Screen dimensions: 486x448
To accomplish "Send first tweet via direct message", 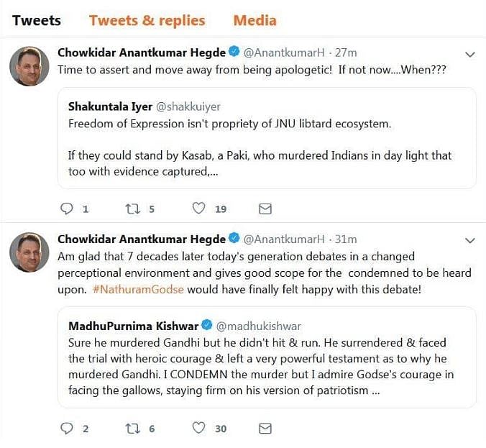I will coord(265,209).
